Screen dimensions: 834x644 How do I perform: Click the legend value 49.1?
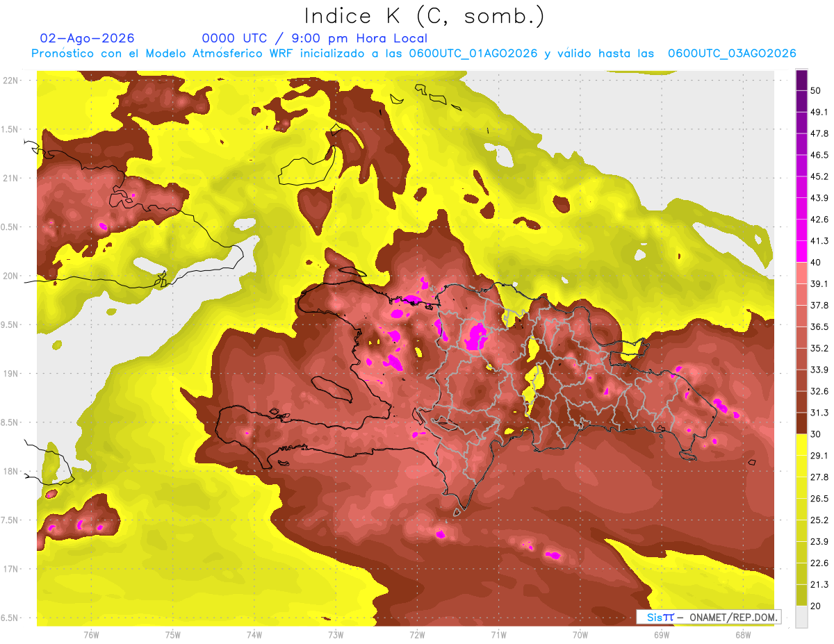pyautogui.click(x=819, y=112)
